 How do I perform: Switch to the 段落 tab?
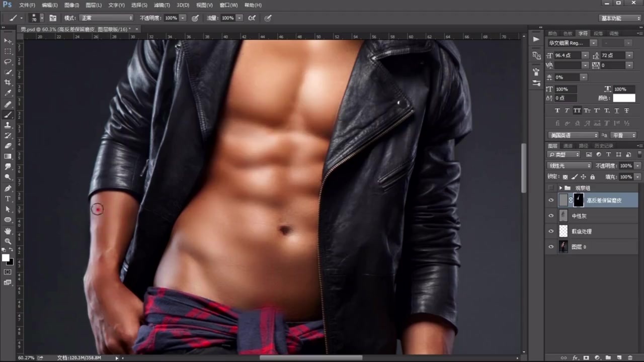tap(598, 34)
